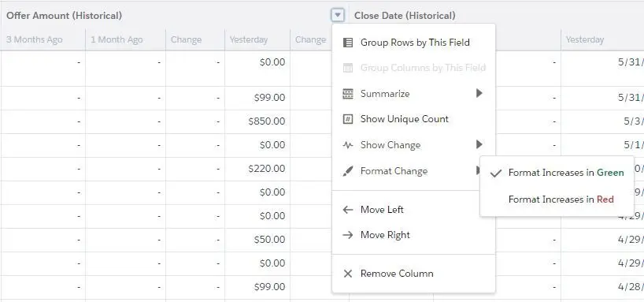Click the Remove Column X icon
This screenshot has width=644, height=302.
(348, 274)
